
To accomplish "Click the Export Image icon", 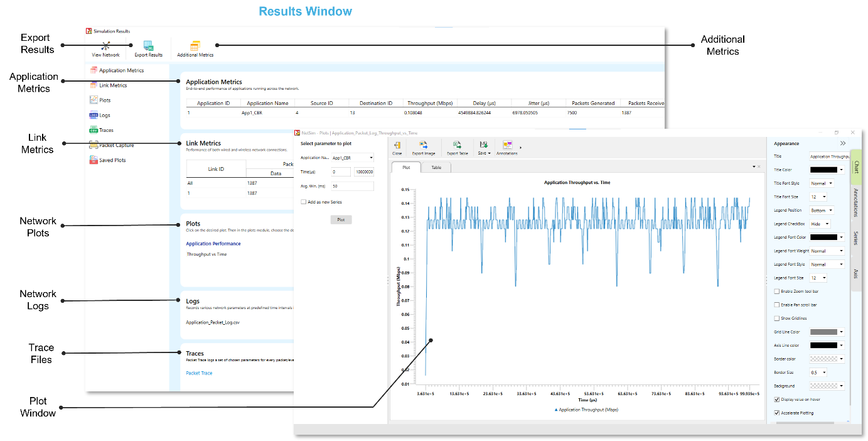I will [x=423, y=146].
